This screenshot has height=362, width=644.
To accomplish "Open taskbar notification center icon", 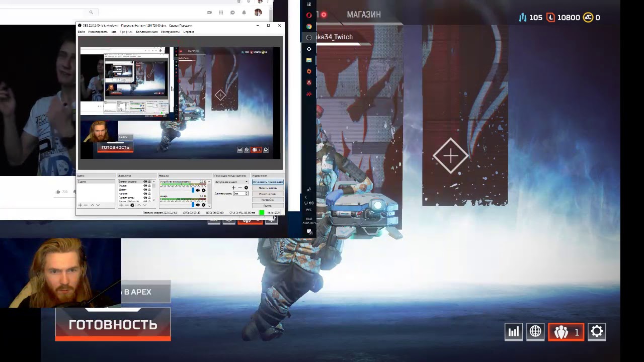I will [309, 232].
